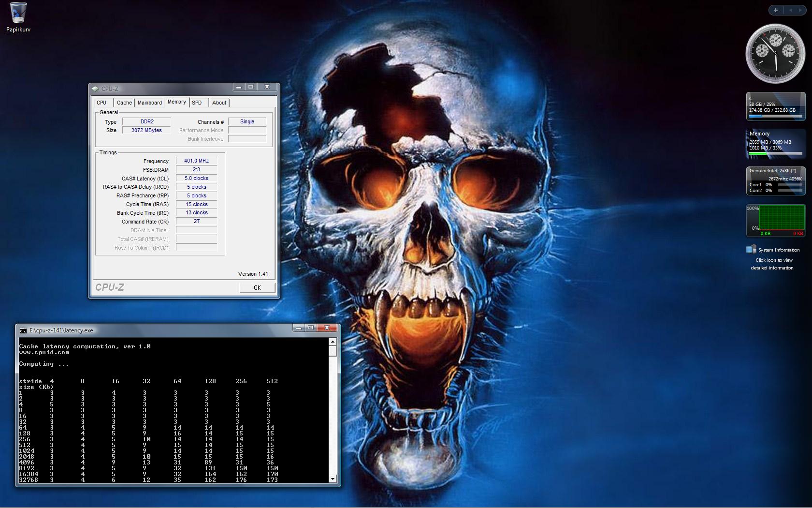Click the CPU-Z title bar icon
The height and width of the screenshot is (508, 812).
coord(95,89)
